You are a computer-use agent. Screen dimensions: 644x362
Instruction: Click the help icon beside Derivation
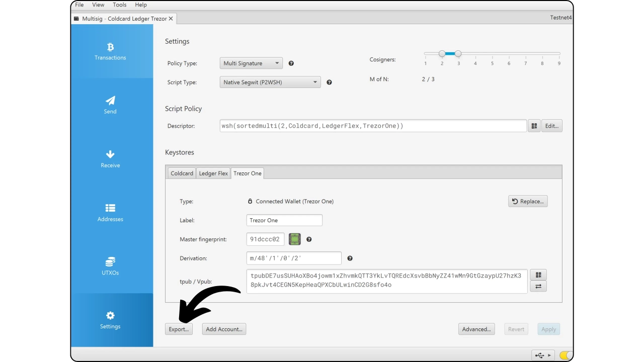350,258
